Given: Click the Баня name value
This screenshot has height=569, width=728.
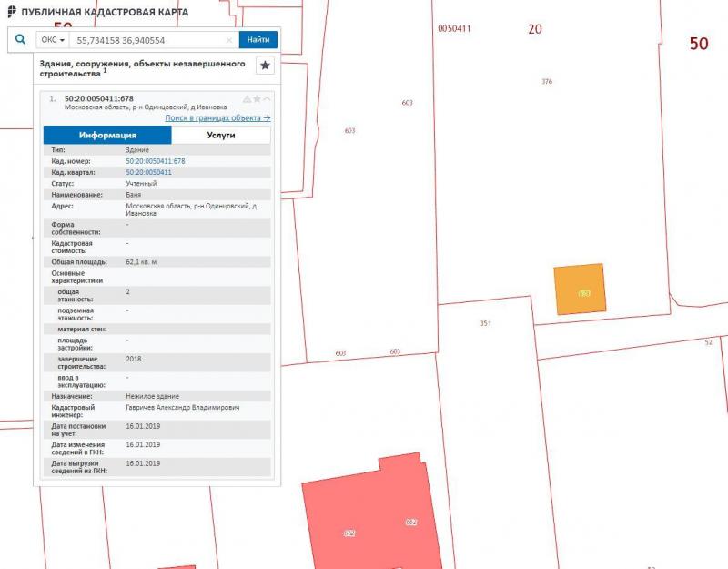Looking at the screenshot, I should 133,195.
